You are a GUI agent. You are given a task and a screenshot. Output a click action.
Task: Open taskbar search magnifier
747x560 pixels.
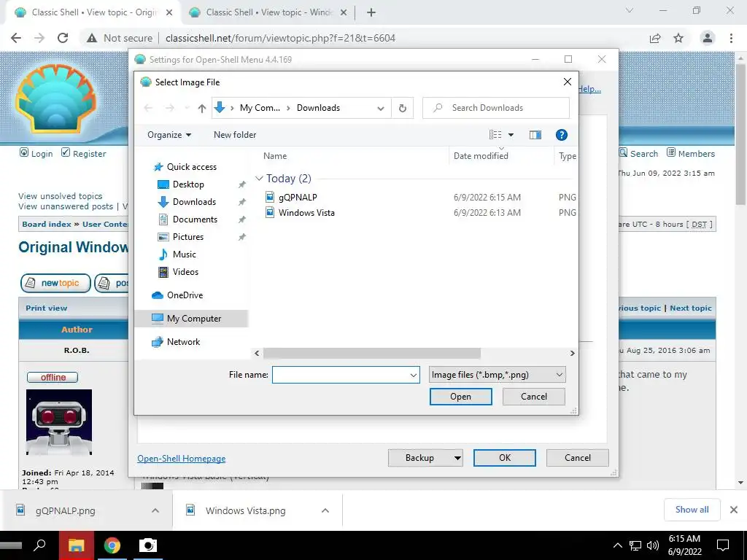point(40,545)
